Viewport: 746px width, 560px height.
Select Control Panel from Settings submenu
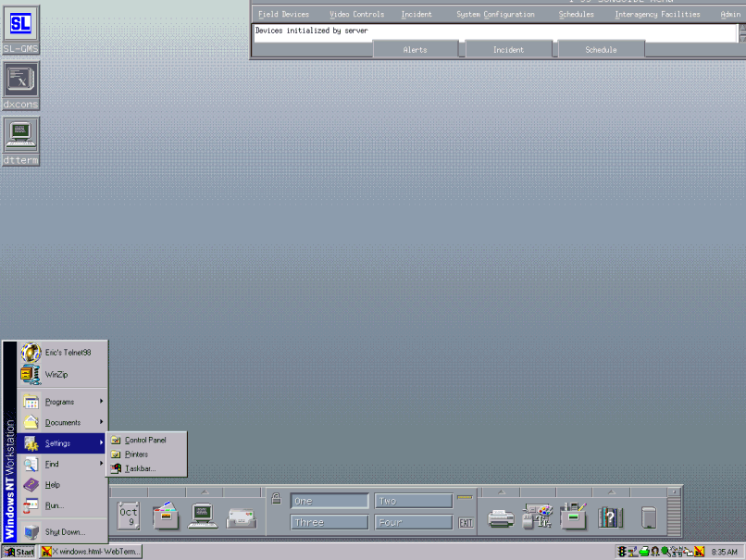click(145, 440)
